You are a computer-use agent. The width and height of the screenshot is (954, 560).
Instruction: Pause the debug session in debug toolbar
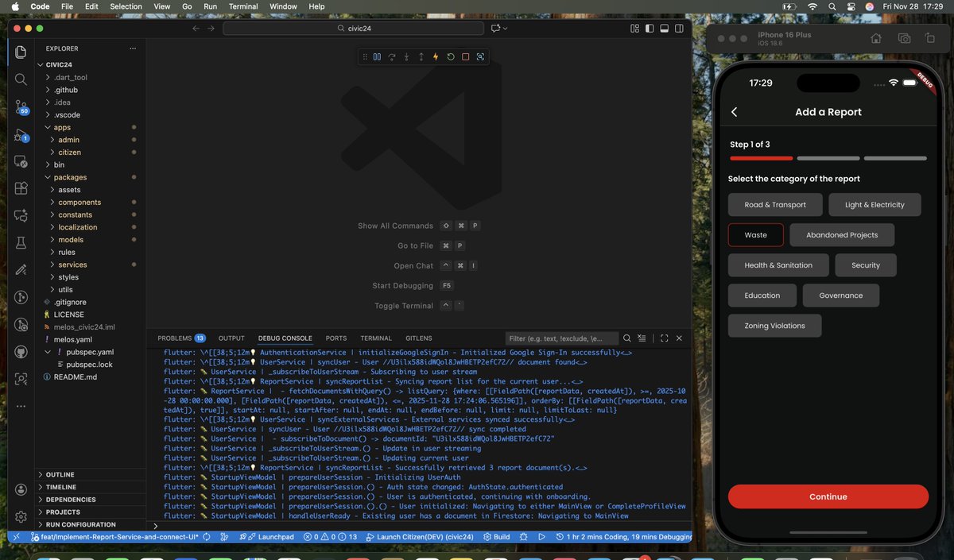pos(377,56)
